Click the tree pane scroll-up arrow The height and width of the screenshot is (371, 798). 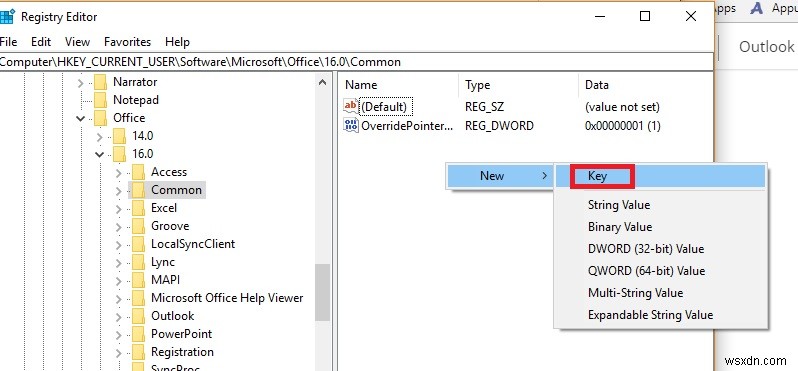pyautogui.click(x=322, y=82)
